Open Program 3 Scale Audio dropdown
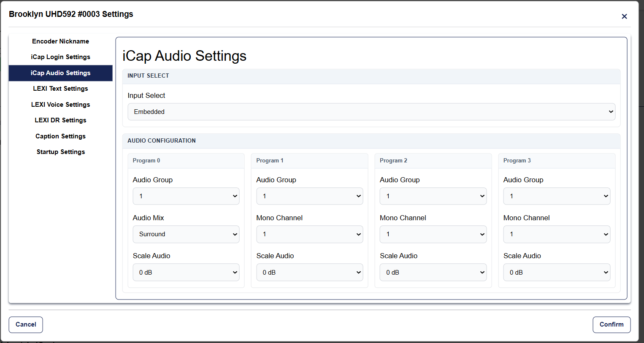The width and height of the screenshot is (644, 343). tap(557, 273)
